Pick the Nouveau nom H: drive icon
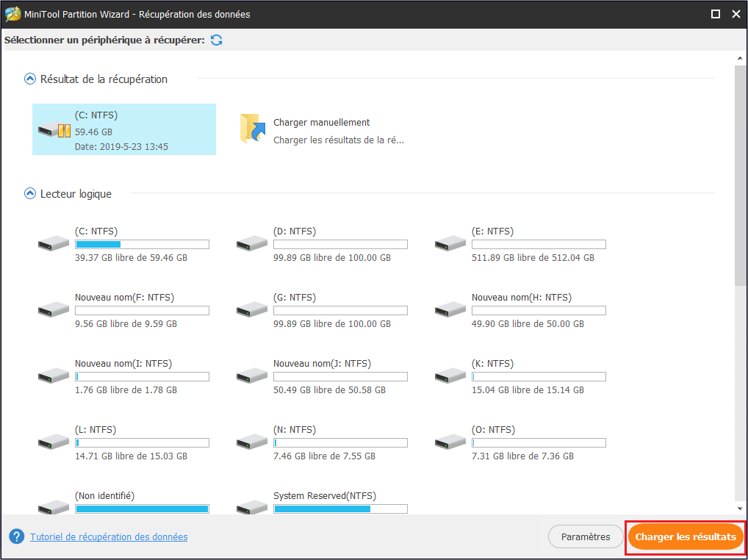This screenshot has height=560, width=748. (x=450, y=309)
